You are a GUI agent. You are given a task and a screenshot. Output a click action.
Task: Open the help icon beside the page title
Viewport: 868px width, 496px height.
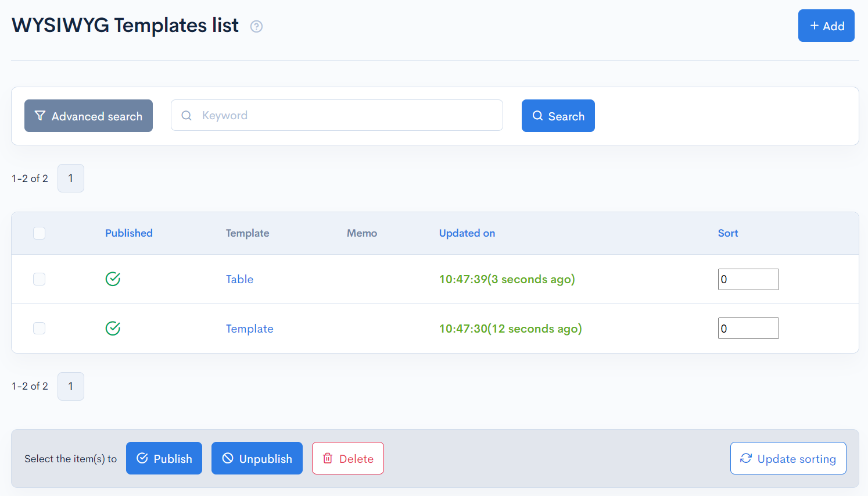point(256,26)
